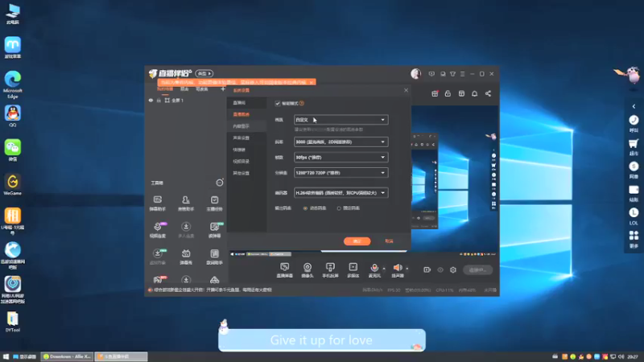This screenshot has height=362, width=644.
Task: Select the third settings category below picture quality
Action: [247, 126]
